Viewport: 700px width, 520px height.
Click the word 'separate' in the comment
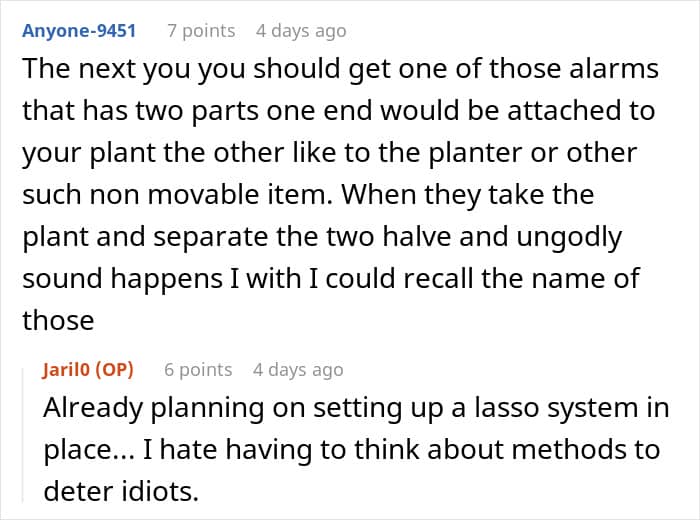pyautogui.click(x=211, y=237)
